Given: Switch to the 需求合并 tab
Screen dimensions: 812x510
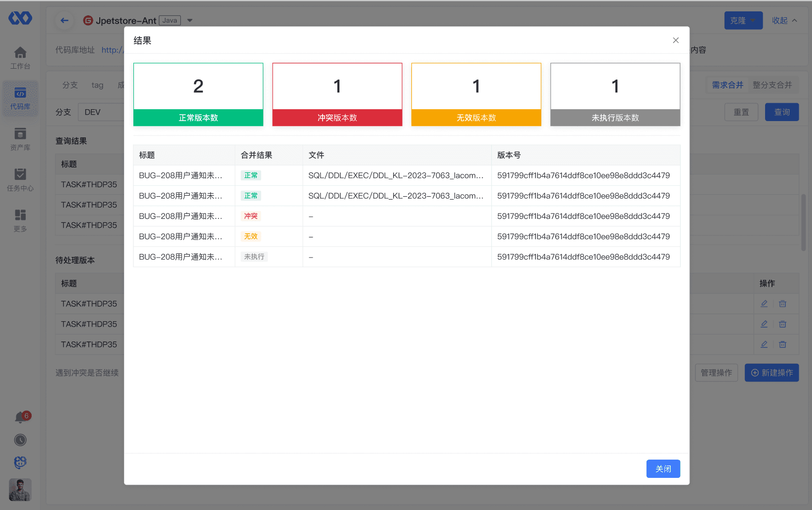Looking at the screenshot, I should click(x=727, y=85).
